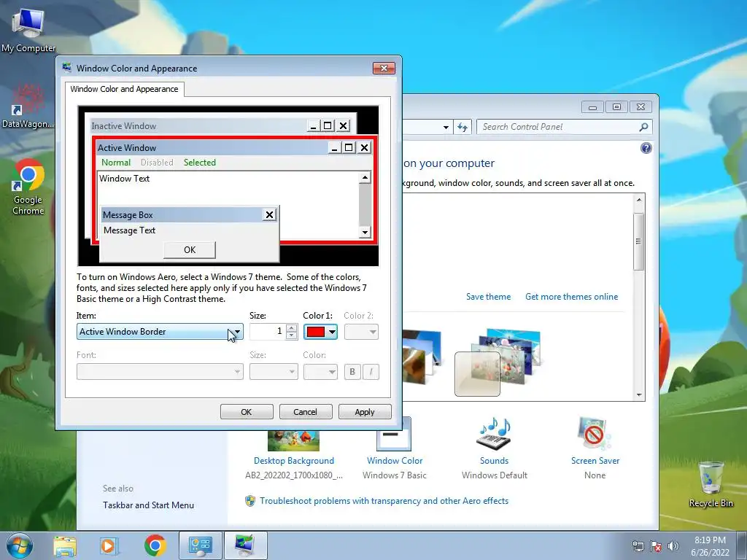Click the red Color 1 swatch
The height and width of the screenshot is (560, 747).
[x=316, y=332]
